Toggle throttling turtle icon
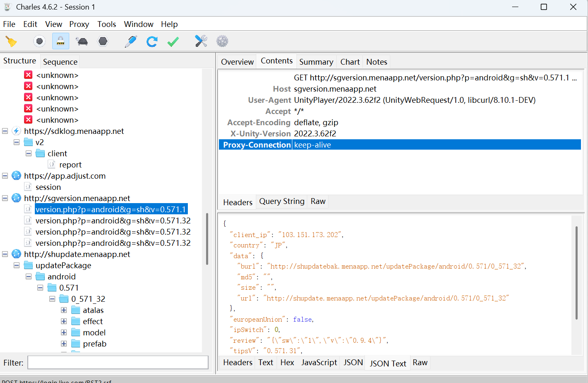Viewport: 588px width, 383px height. (x=82, y=41)
